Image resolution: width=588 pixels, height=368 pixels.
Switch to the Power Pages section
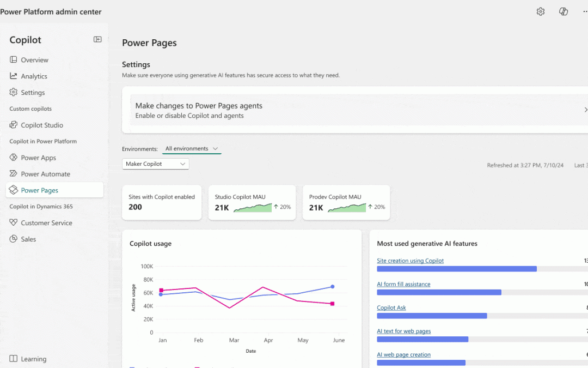pos(39,190)
